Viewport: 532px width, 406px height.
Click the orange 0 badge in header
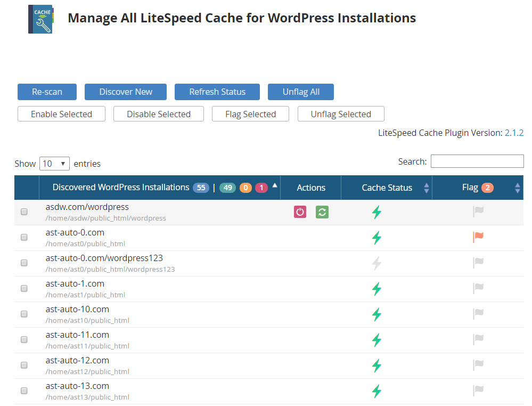click(x=245, y=188)
